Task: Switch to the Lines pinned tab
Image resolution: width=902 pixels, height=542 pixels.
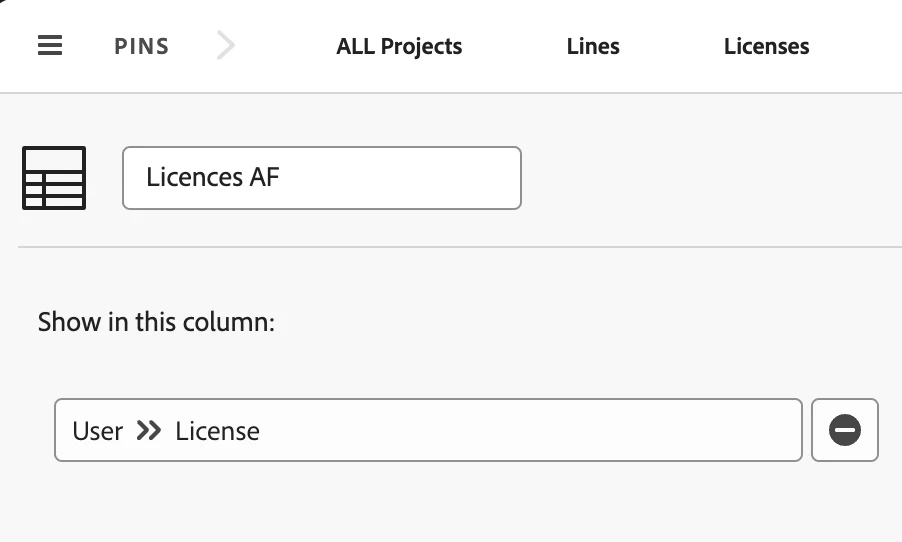Action: pyautogui.click(x=593, y=46)
